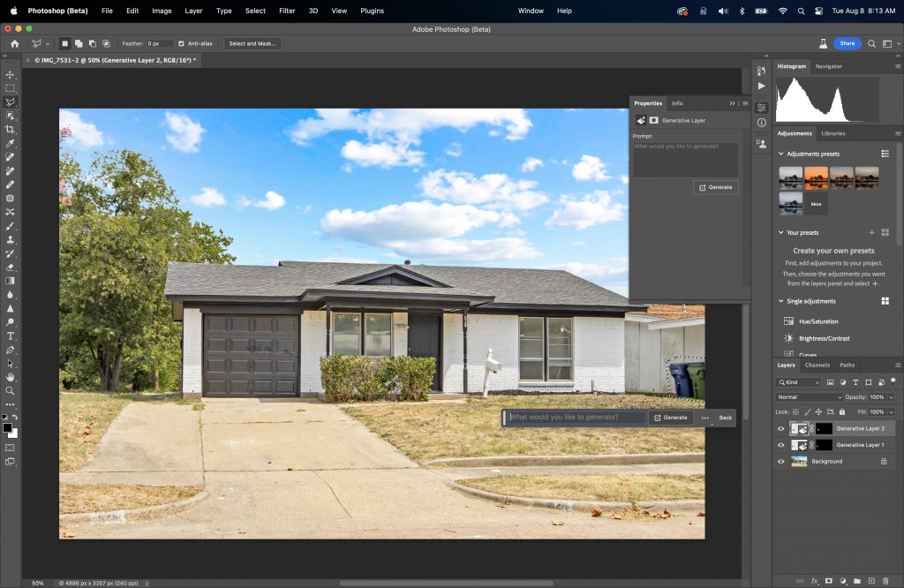Open the Opacity dropdown arrow

[892, 397]
